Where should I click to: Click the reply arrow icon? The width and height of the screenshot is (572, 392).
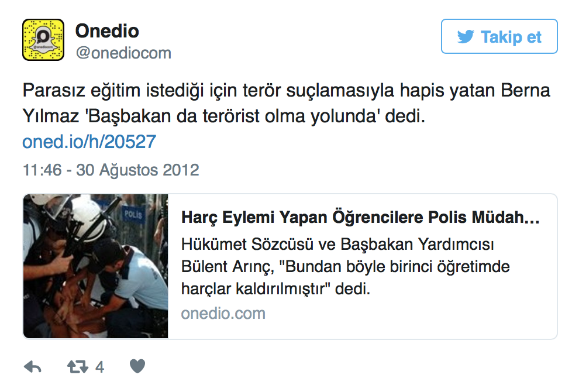tap(33, 366)
